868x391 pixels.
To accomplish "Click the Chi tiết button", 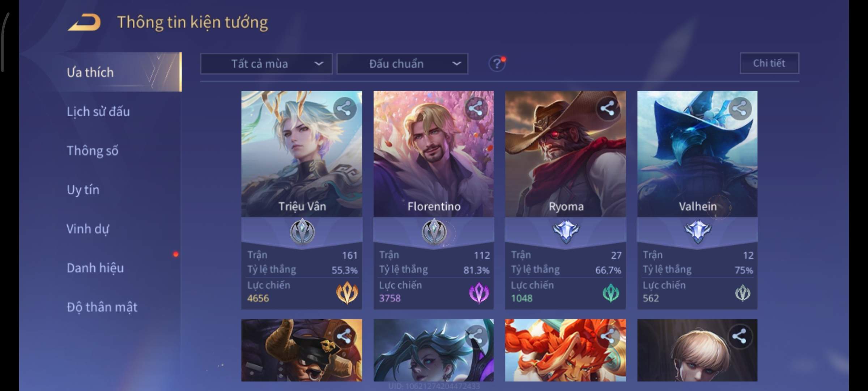I will pos(769,63).
